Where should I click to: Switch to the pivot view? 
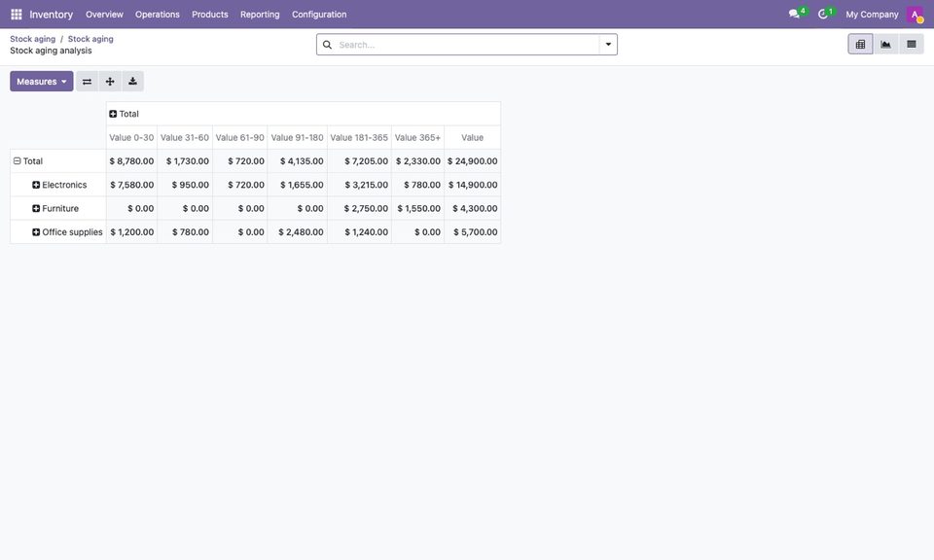(x=860, y=44)
